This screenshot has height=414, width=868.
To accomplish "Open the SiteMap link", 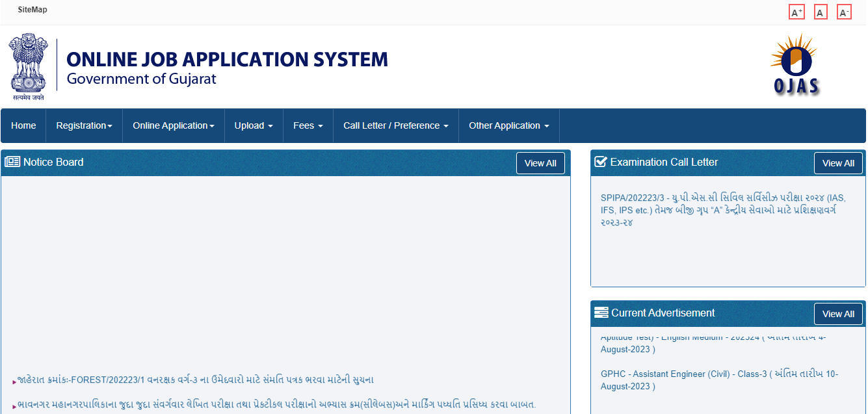I will coord(33,10).
